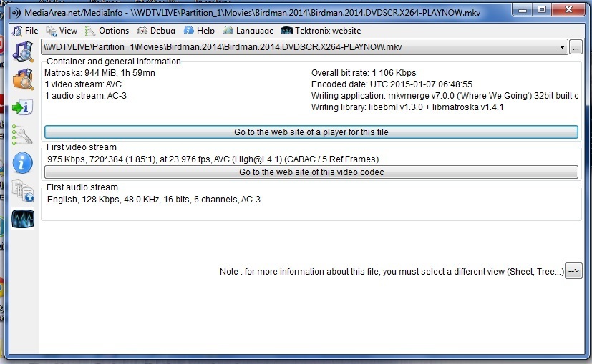Open the Help menu
This screenshot has height=364, width=592.
coord(199,31)
